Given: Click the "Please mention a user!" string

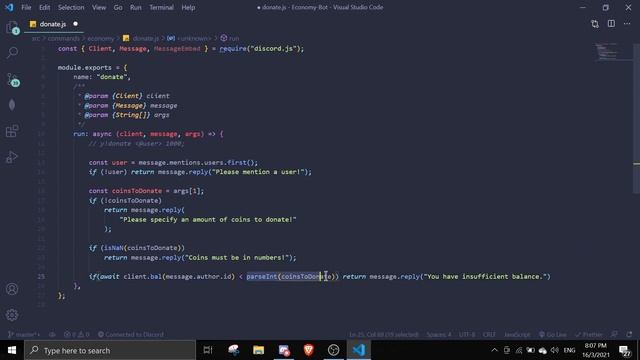Looking at the screenshot, I should click(x=258, y=172).
